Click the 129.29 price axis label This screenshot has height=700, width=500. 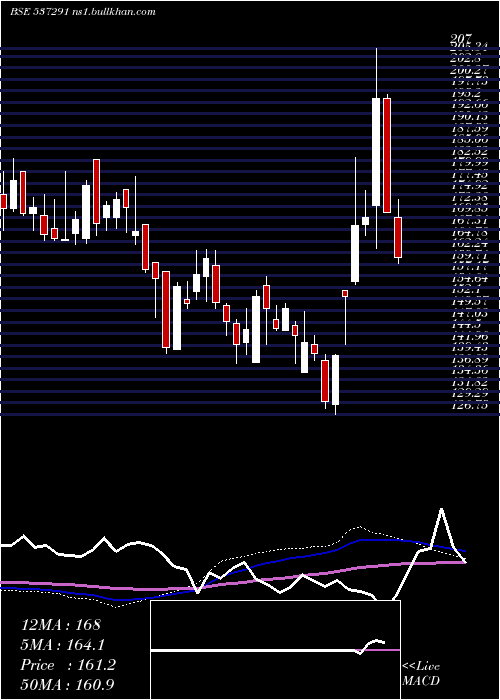468,394
